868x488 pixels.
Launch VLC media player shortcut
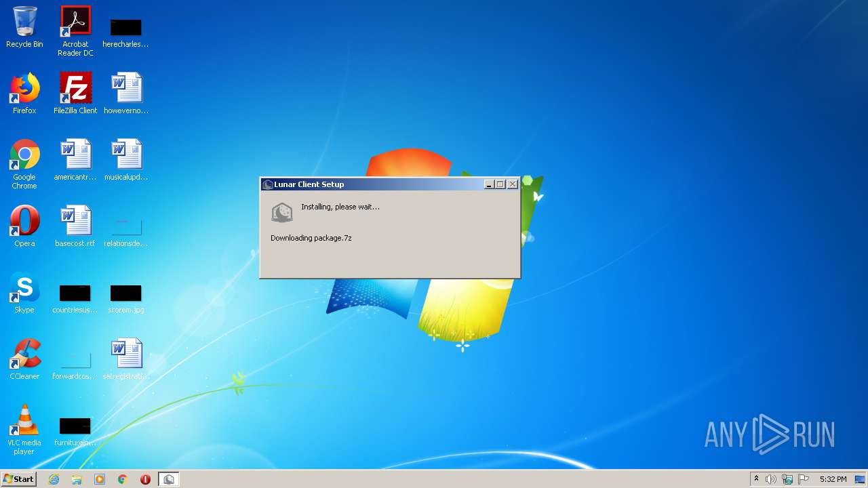point(24,430)
